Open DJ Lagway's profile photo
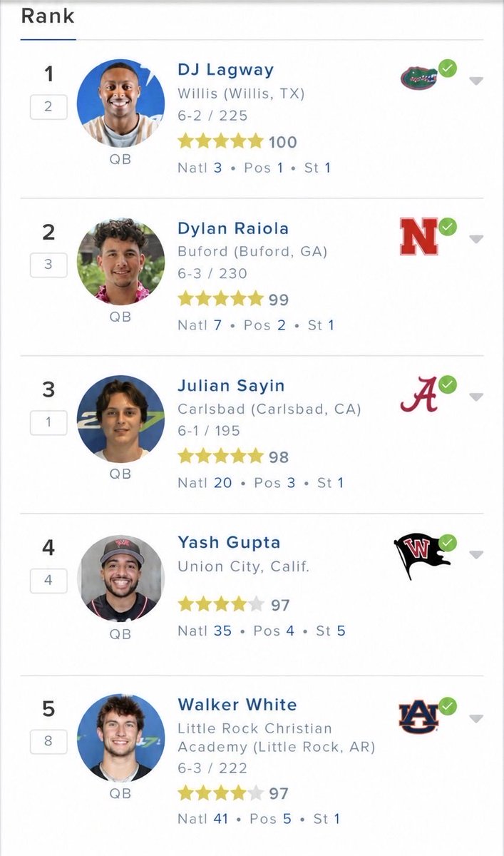The height and width of the screenshot is (856, 504). point(120,103)
